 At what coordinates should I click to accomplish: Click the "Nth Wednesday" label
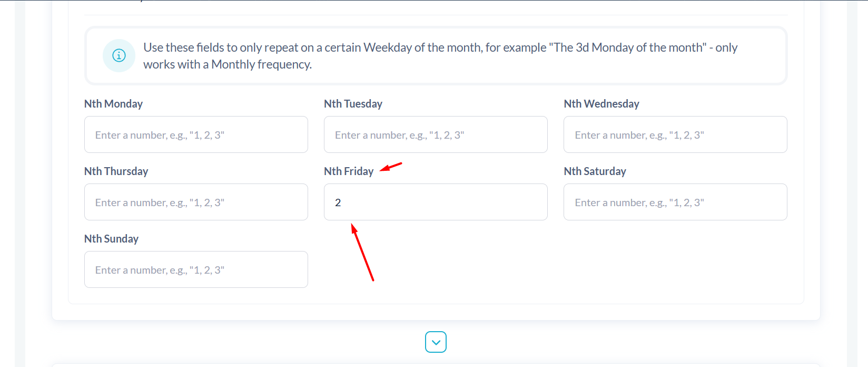click(x=601, y=104)
